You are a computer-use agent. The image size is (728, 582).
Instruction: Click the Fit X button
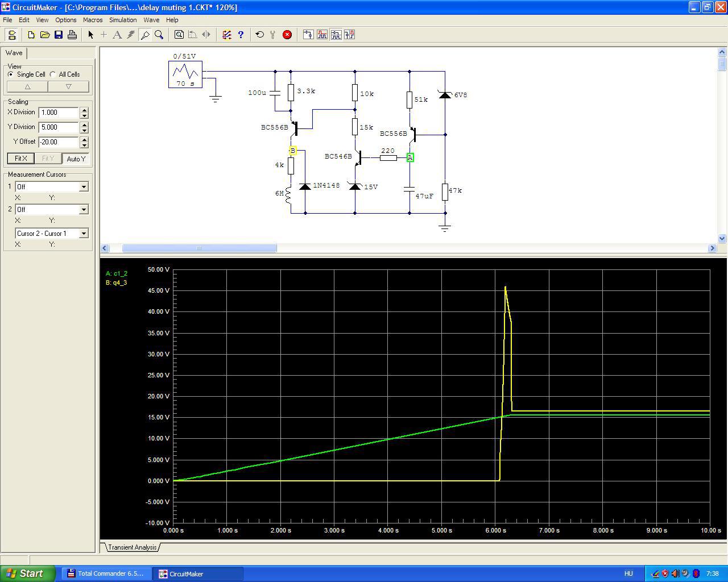point(20,159)
